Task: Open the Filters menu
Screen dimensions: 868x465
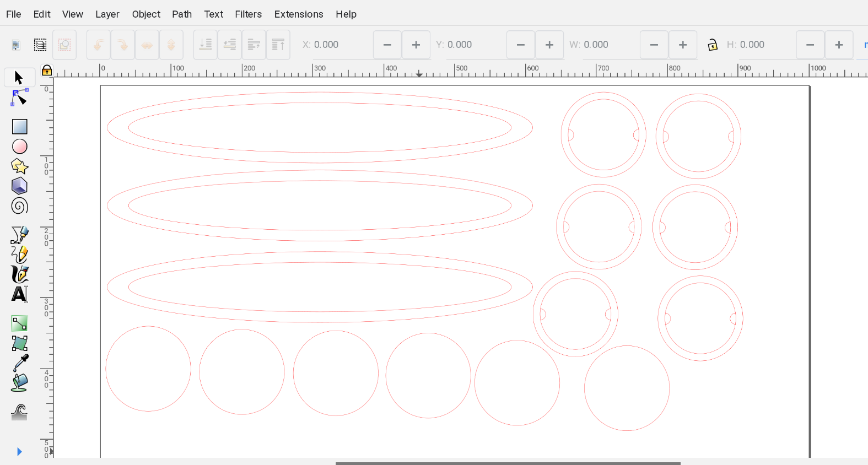Action: click(249, 14)
